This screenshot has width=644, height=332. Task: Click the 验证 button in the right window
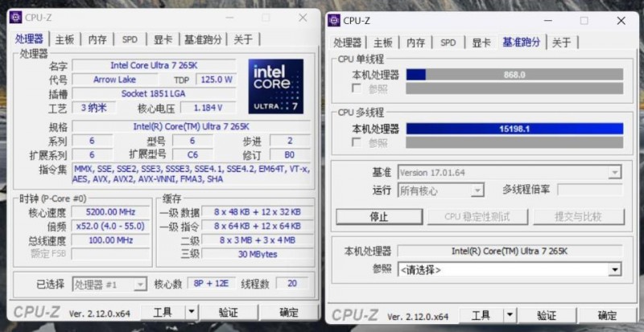tap(547, 316)
